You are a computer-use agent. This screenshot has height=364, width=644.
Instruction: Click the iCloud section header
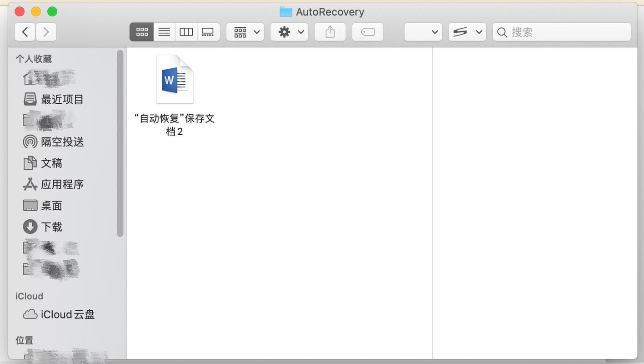click(30, 296)
